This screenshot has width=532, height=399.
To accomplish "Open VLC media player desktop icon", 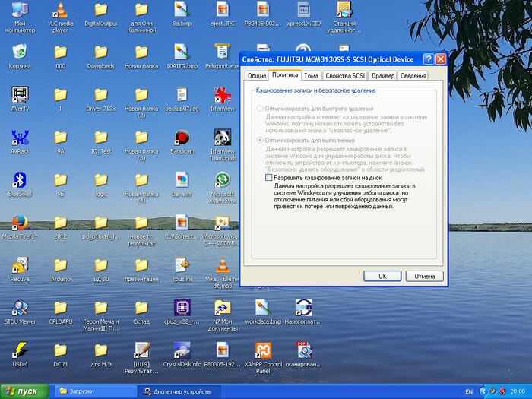I will coord(60,11).
